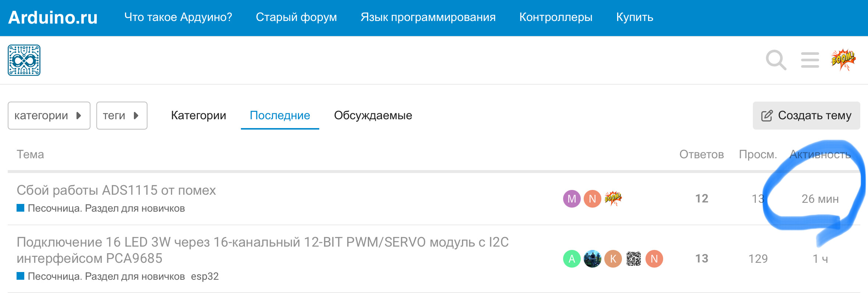Click the purple M user avatar
Image resolution: width=868 pixels, height=293 pixels.
[572, 199]
